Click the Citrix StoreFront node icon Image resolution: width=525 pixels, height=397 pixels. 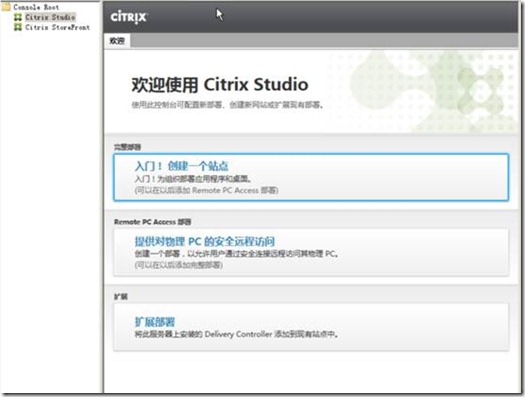(18, 27)
